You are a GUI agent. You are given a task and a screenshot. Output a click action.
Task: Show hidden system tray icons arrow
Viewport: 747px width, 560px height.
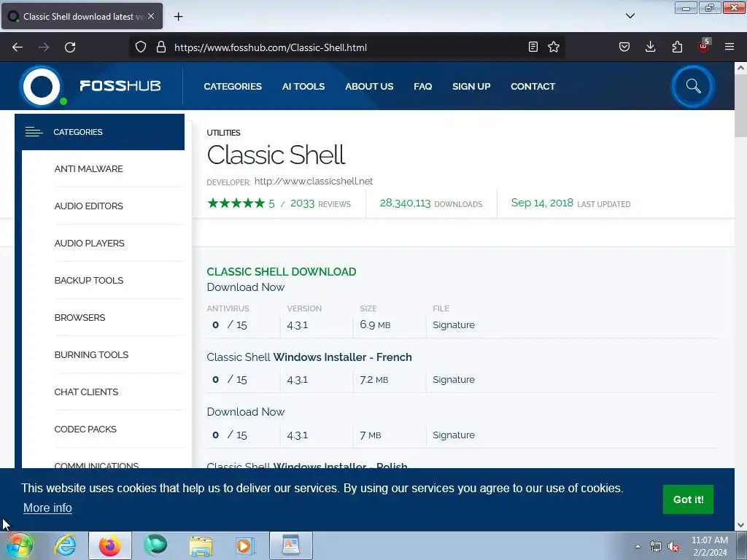point(638,546)
